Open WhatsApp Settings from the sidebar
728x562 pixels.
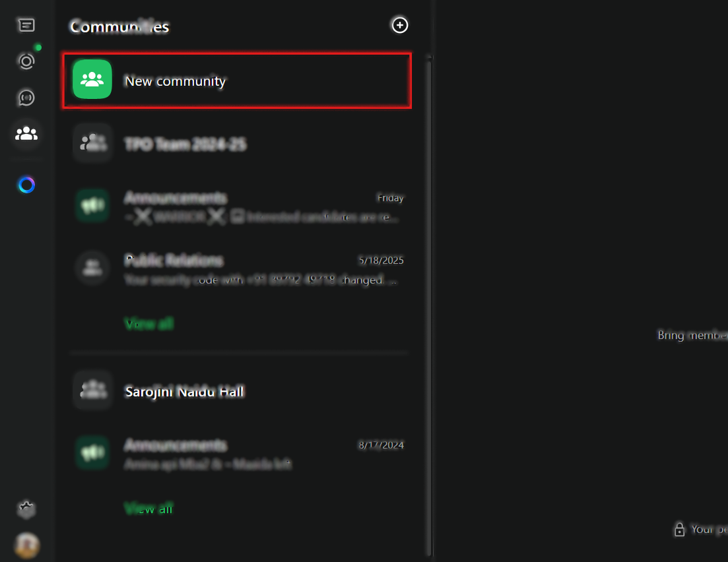[26, 509]
